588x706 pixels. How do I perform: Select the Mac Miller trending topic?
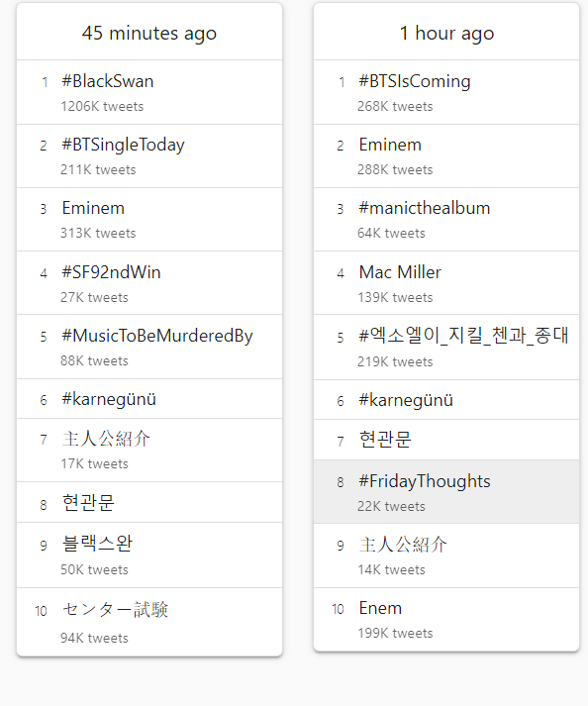coord(446,283)
